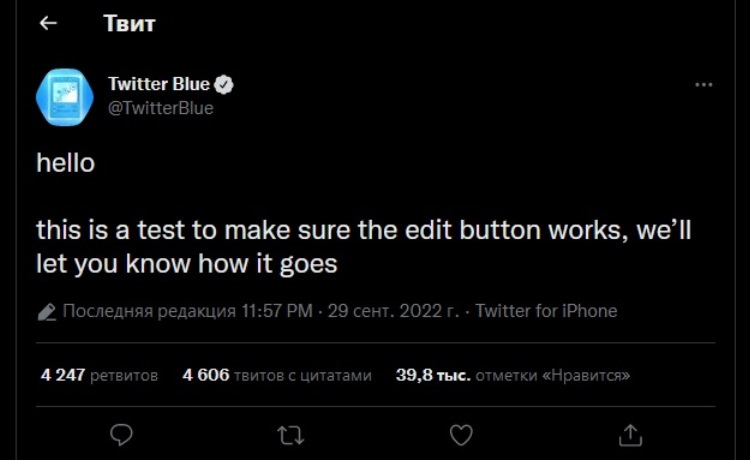The image size is (750, 460).
Task: View edit history via Последняя редакция
Action: point(149,311)
